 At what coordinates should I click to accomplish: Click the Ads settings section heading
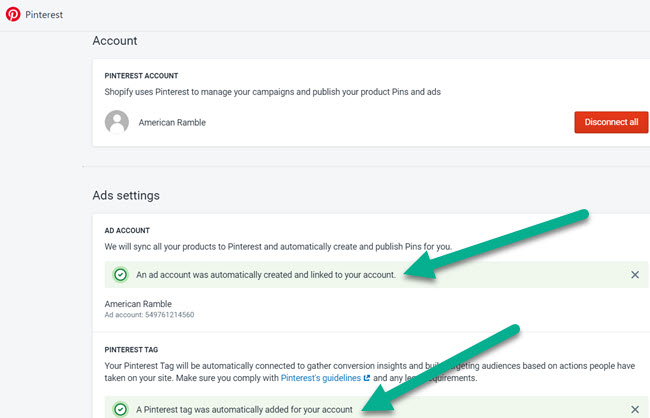pyautogui.click(x=126, y=195)
